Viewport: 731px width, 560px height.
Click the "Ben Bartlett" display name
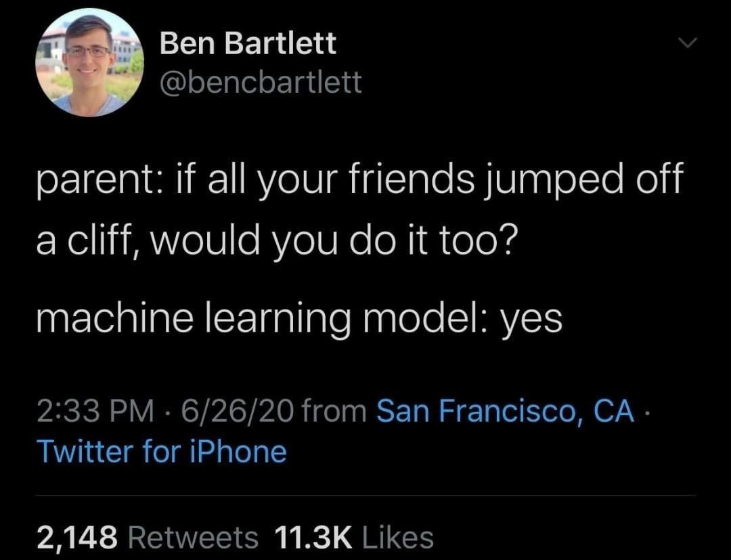(248, 43)
